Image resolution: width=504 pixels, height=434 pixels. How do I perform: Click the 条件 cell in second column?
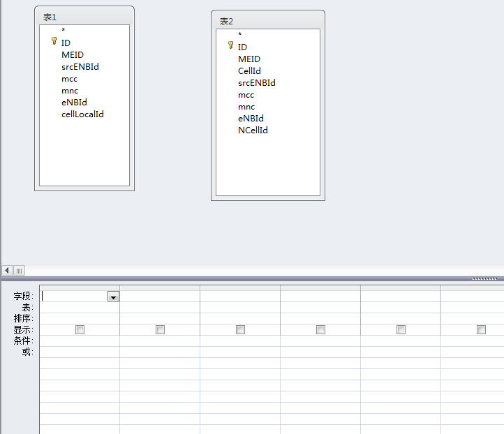[160, 341]
